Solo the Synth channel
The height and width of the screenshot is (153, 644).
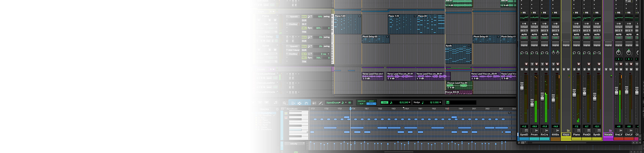coord(594,69)
